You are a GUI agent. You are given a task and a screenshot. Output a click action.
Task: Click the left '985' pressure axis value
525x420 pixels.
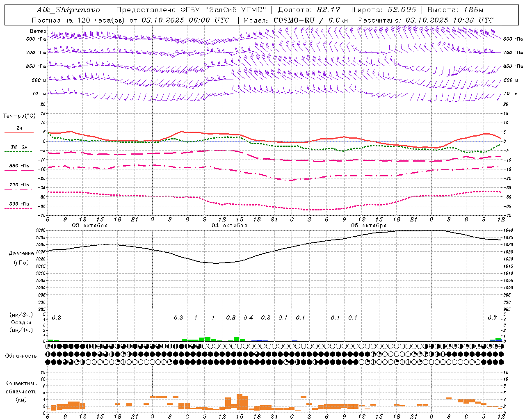41,310
